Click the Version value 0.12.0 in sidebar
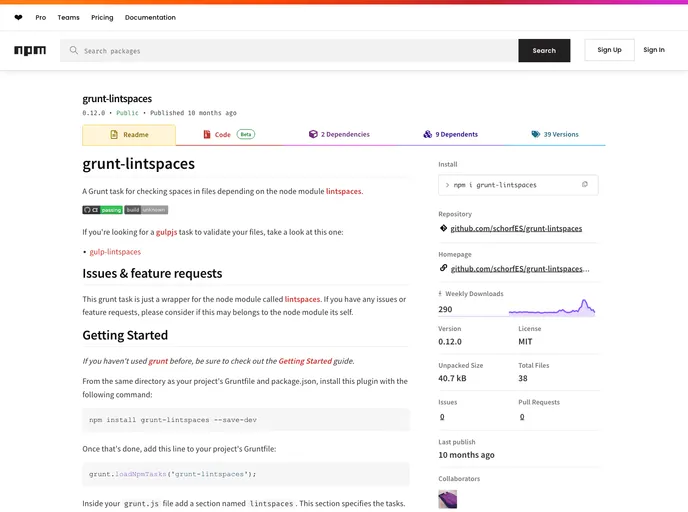Viewport: 688px width, 512px height. point(450,342)
